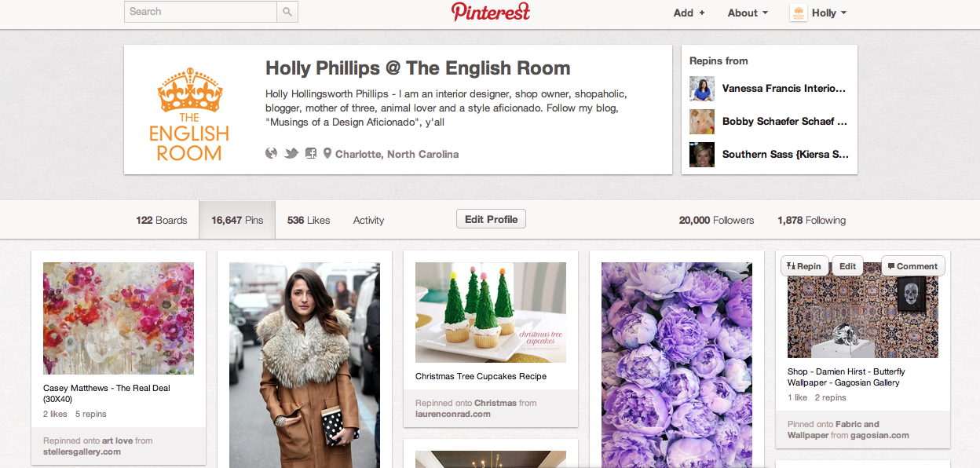
Task: Repin the Damien Hirst wallpaper pin
Action: click(803, 266)
